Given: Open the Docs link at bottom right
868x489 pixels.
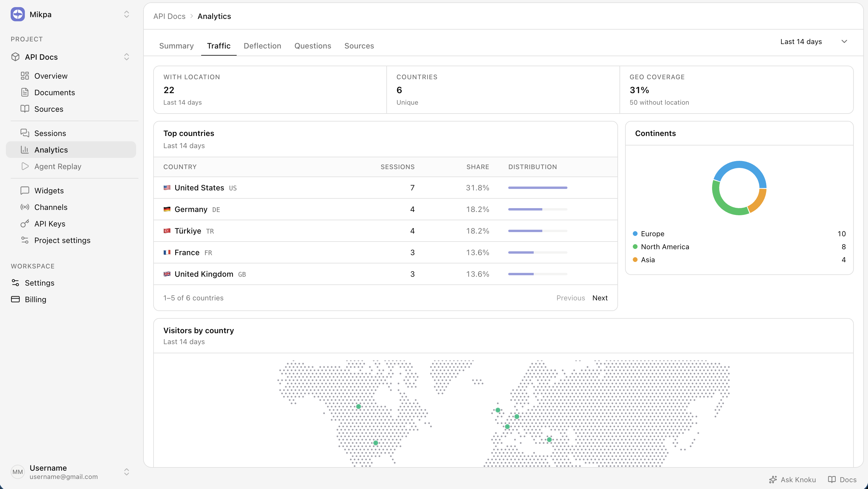Looking at the screenshot, I should (842, 480).
